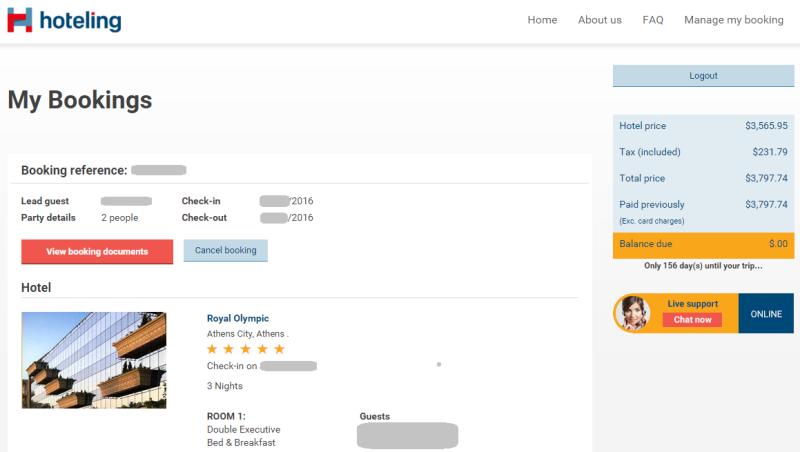
Task: Open the FAQ menu link
Action: (653, 20)
